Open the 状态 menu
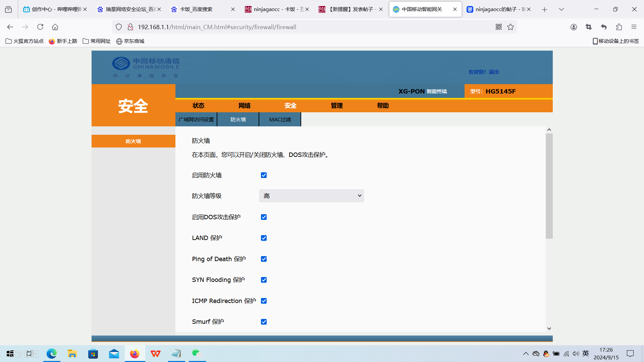Image resolution: width=644 pixels, height=362 pixels. 199,106
